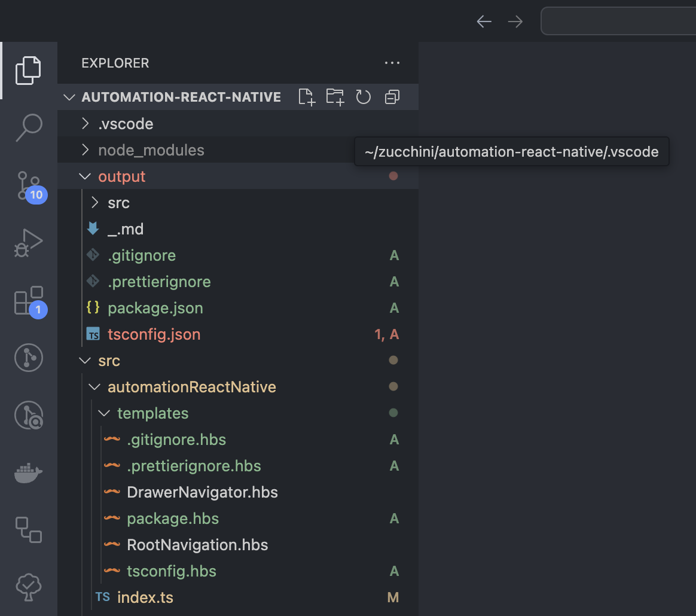Open the Extensions view
The height and width of the screenshot is (616, 696).
click(29, 300)
